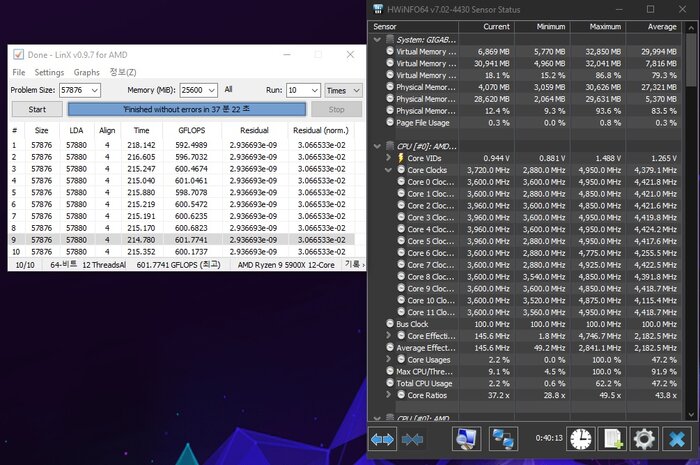Click the HWiNFO scroll down arrow
The height and width of the screenshot is (465, 700).
[691, 415]
